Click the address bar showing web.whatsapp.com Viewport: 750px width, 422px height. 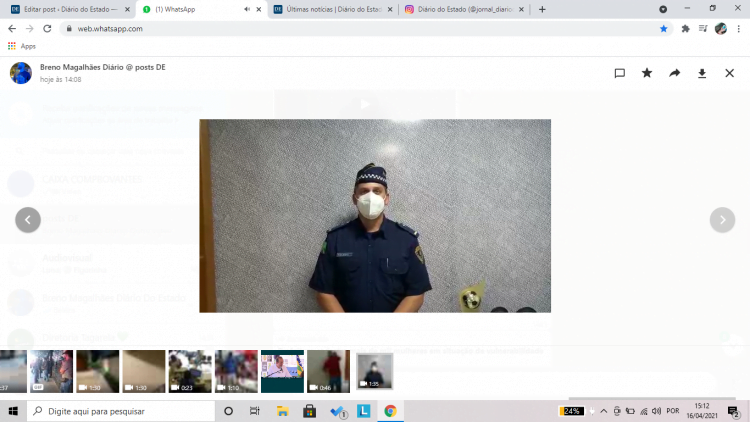[366, 29]
